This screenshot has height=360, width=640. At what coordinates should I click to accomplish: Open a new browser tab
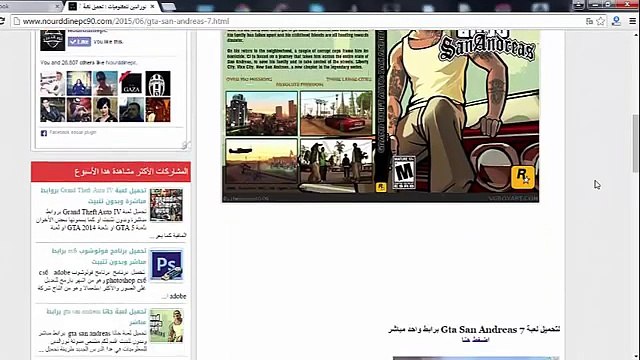pyautogui.click(x=169, y=7)
